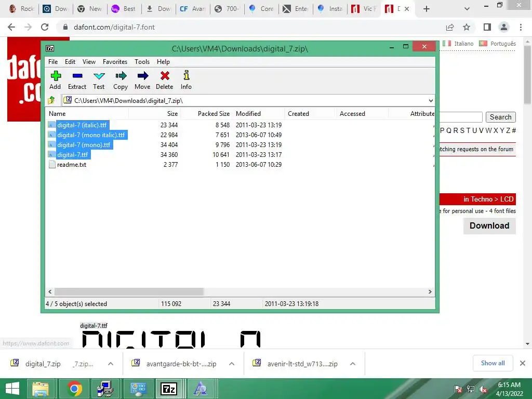Click horizontal scrollbar left arrow in 7-Zip
The image size is (532, 399).
point(50,292)
